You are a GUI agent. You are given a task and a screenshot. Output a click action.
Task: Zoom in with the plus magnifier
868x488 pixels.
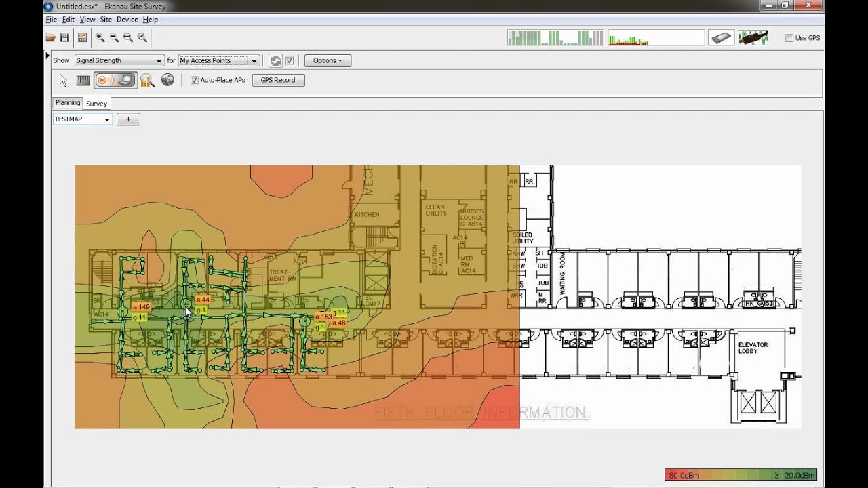(100, 38)
